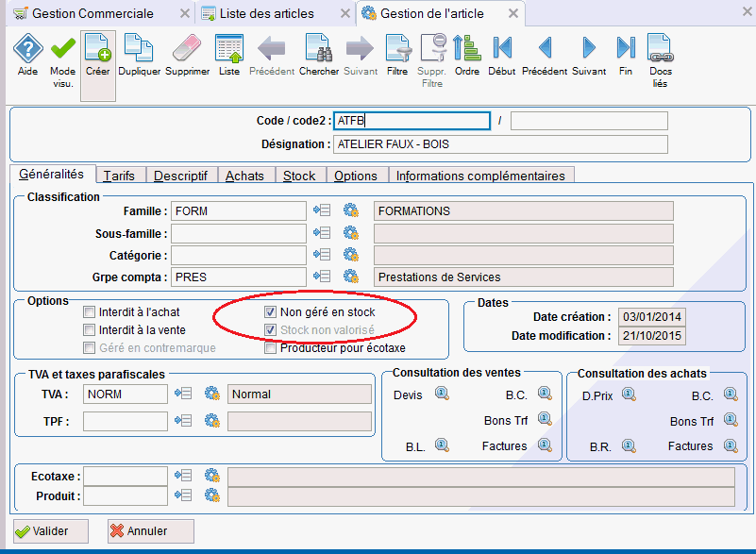The height and width of the screenshot is (554, 756).
Task: Toggle Stock non valorisé checkbox
Action: pos(270,329)
